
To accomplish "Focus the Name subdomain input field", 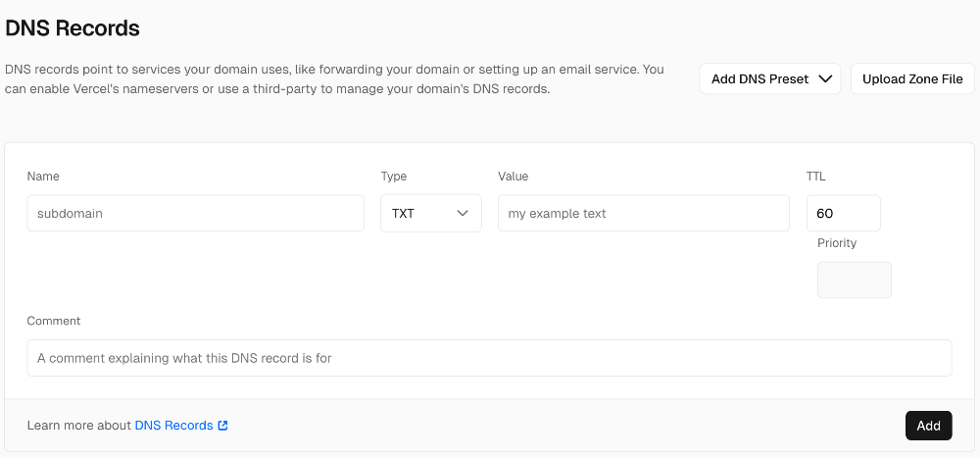I will (x=196, y=213).
